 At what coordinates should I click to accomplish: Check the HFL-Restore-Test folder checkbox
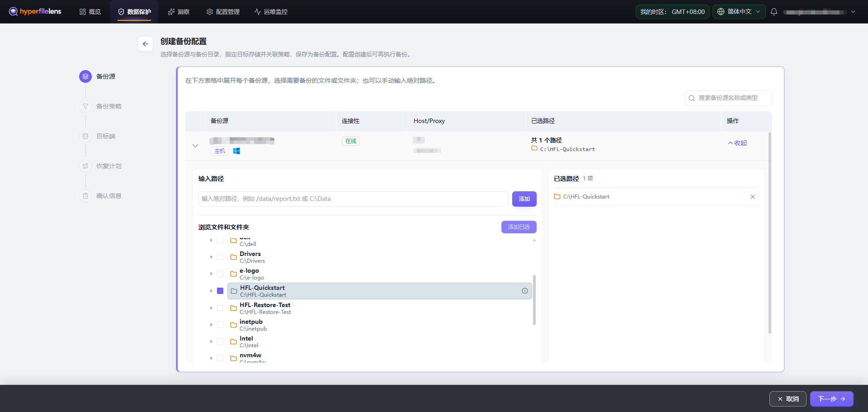[220, 308]
